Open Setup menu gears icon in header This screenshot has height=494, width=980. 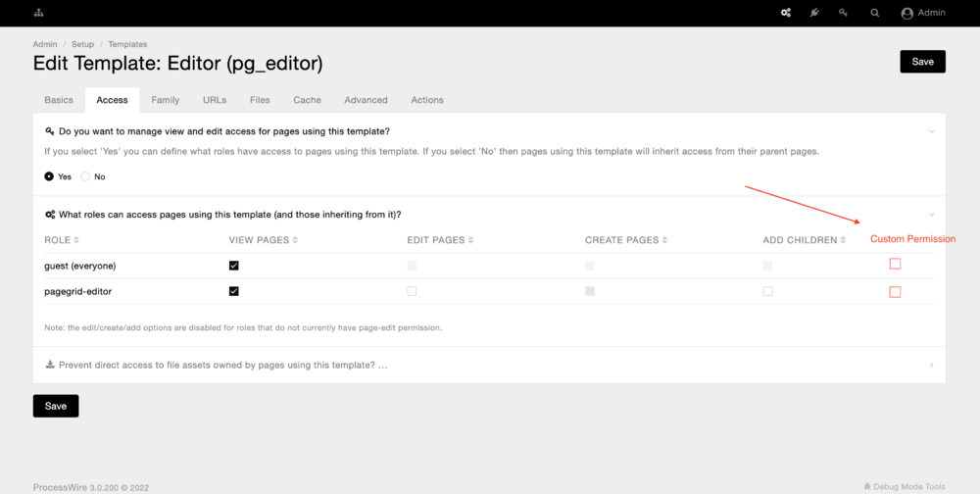(786, 13)
